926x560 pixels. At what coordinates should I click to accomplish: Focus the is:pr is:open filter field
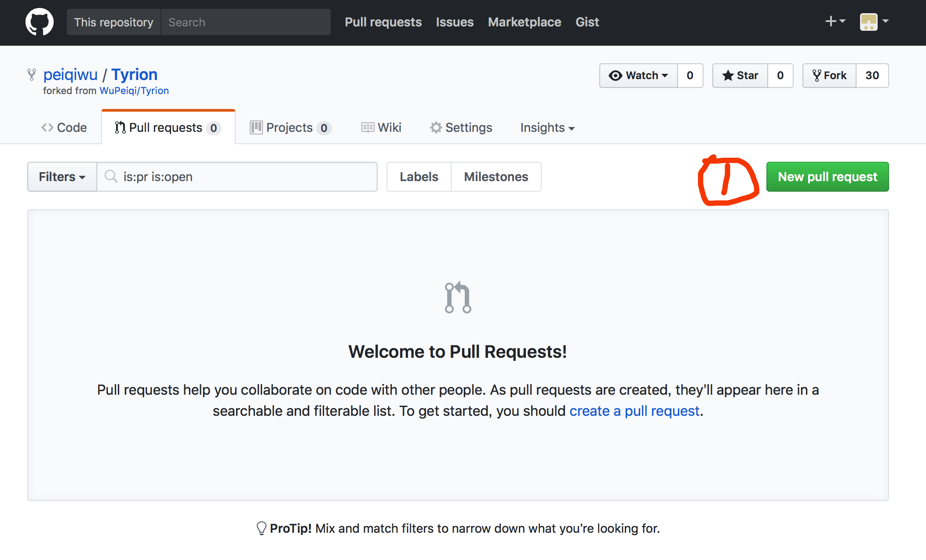(246, 177)
